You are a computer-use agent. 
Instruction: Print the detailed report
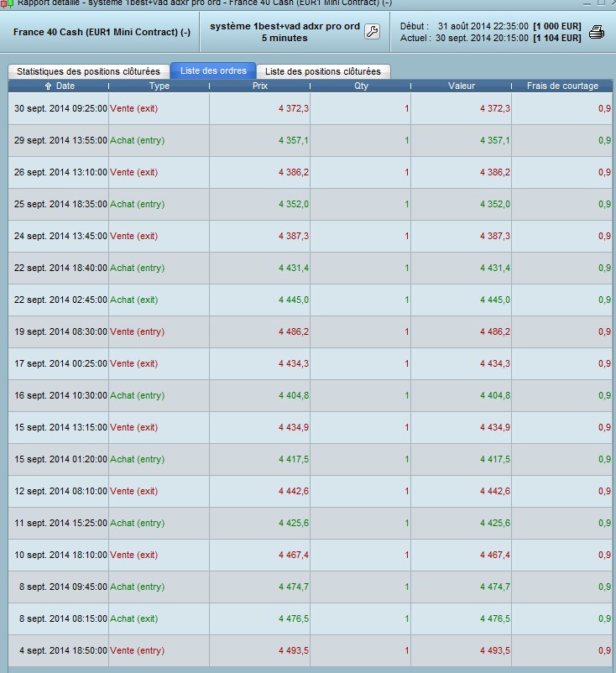(x=597, y=32)
